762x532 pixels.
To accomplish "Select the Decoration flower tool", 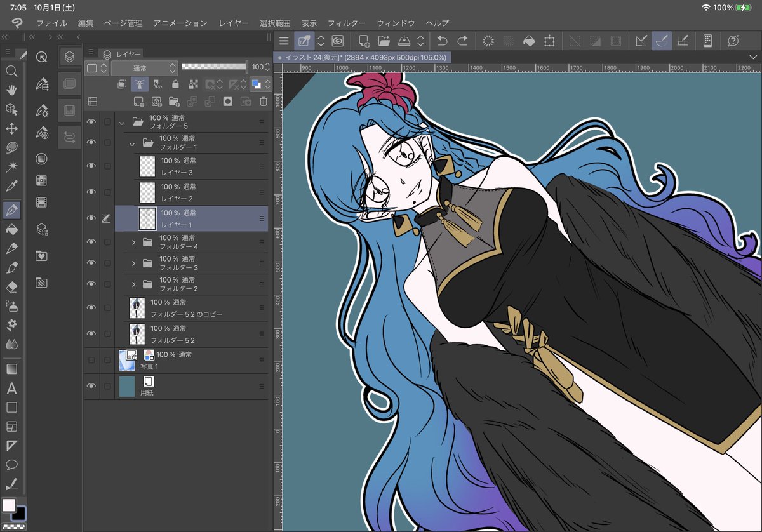I will [x=11, y=325].
